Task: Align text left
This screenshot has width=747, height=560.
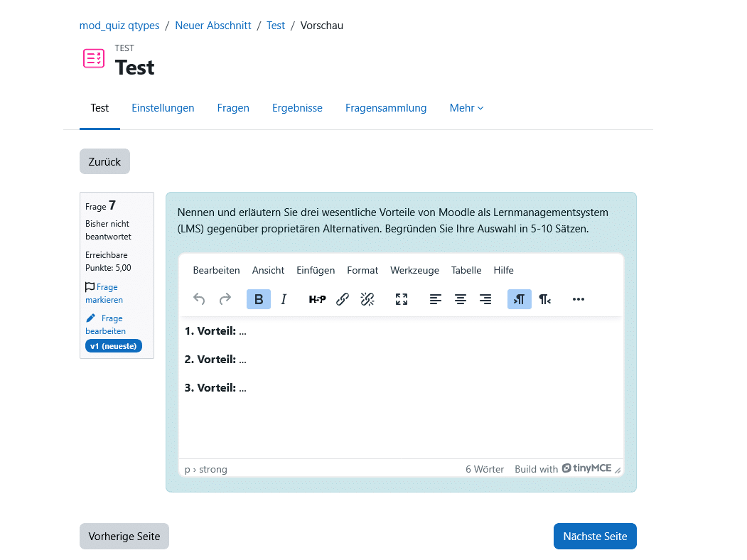Action: coord(436,299)
